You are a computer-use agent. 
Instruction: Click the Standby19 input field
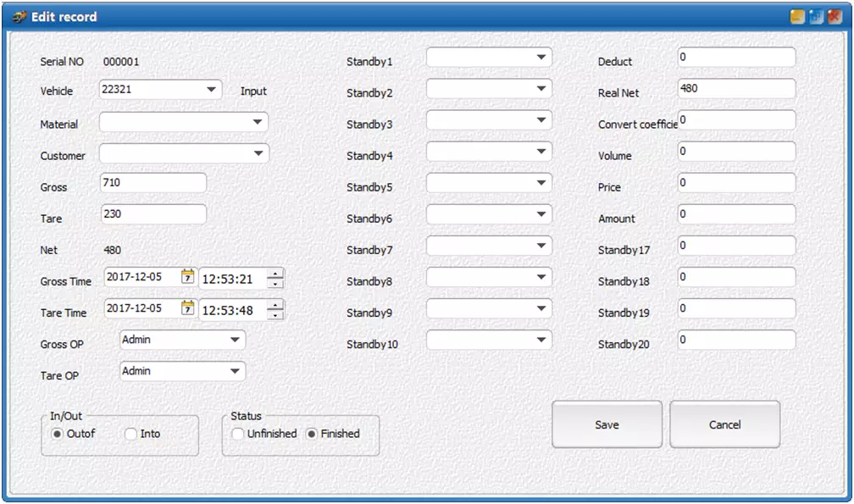click(736, 308)
